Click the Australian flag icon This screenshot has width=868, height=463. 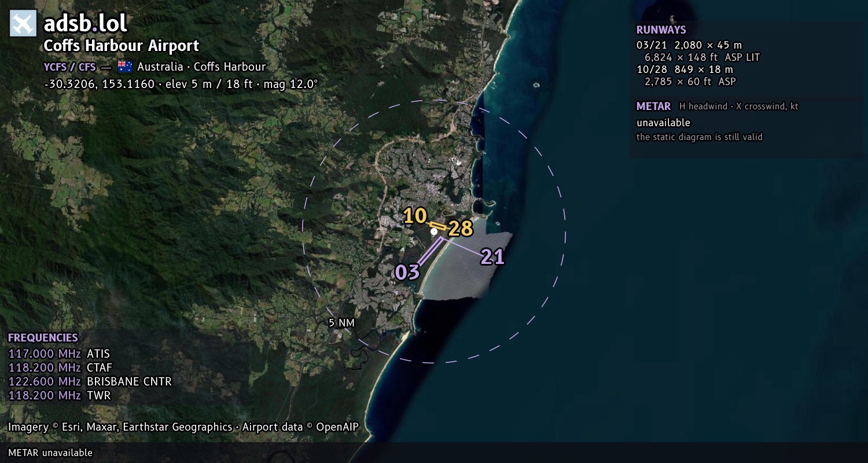point(124,67)
